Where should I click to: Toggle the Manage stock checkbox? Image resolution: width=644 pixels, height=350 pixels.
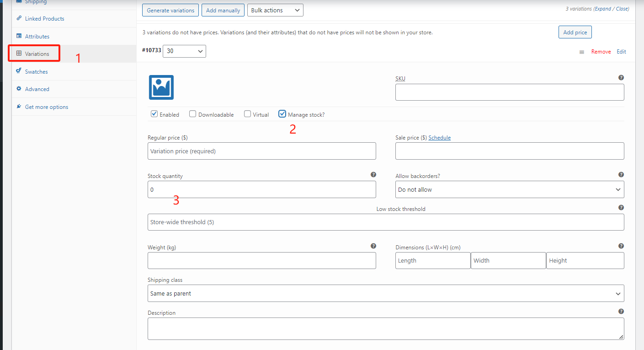tap(282, 114)
